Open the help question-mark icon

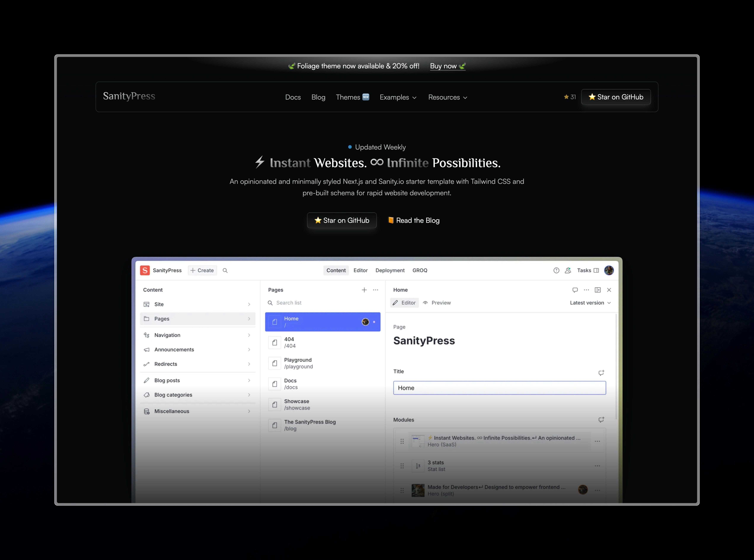pyautogui.click(x=556, y=270)
